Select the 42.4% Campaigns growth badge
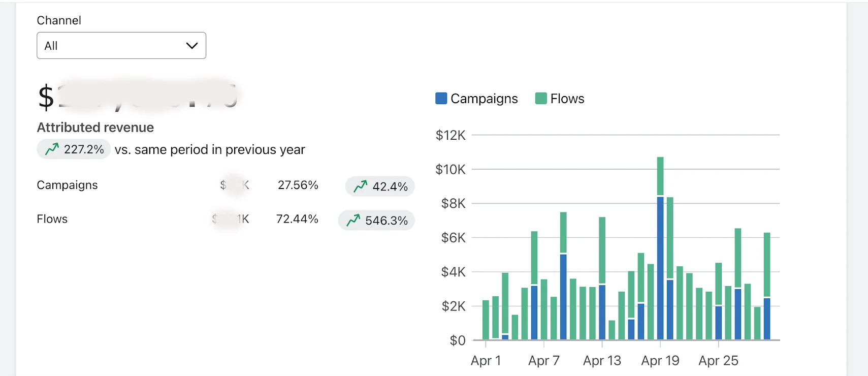This screenshot has height=376, width=868. point(380,186)
